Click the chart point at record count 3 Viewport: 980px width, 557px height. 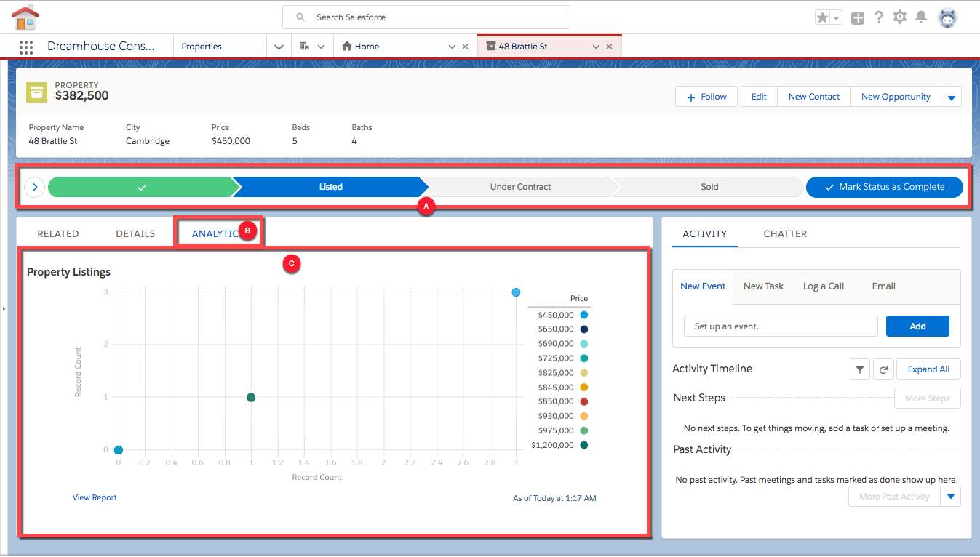tap(516, 292)
